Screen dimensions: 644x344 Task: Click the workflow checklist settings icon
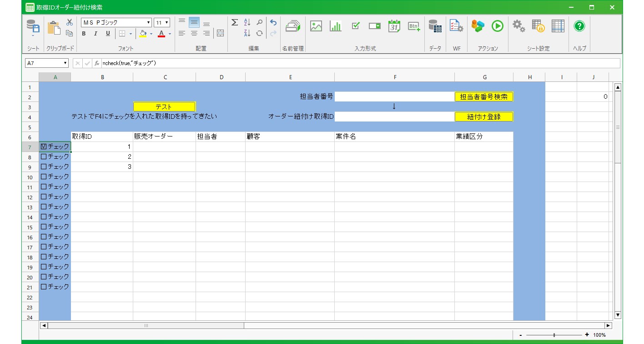click(x=456, y=26)
